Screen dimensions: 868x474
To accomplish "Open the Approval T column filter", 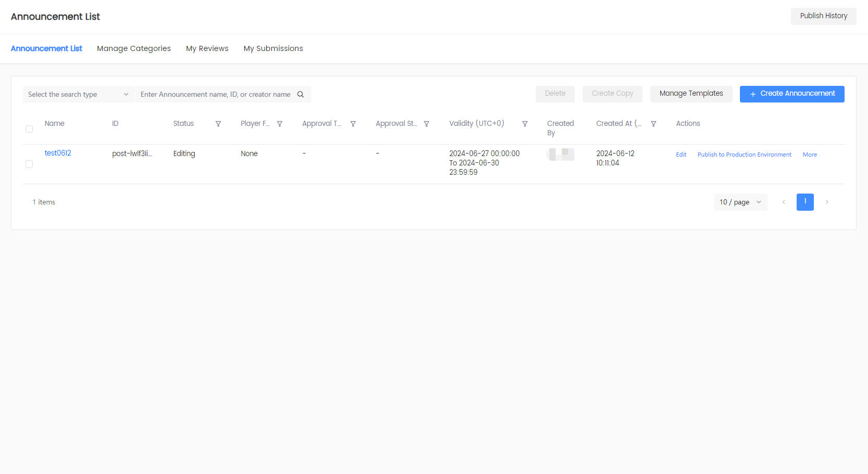I will [353, 124].
